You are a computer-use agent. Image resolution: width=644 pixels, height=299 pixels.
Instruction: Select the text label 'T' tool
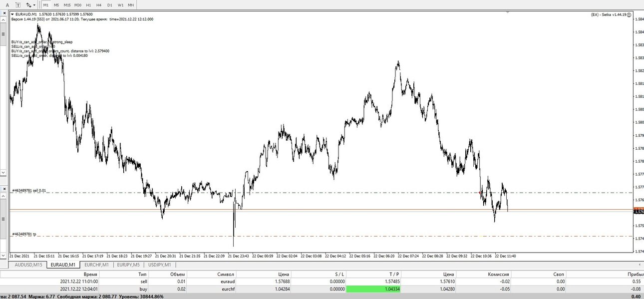(17, 4)
